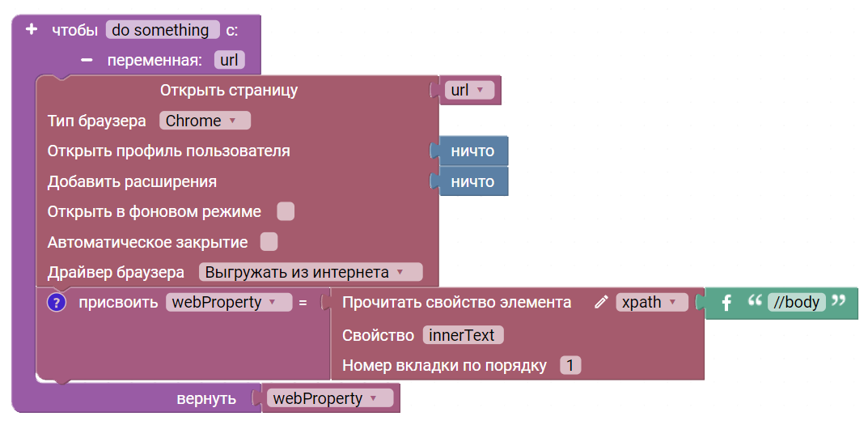Toggle the 'Автоматическое закрытие' checkbox
Image resolution: width=868 pixels, height=425 pixels.
pos(269,242)
